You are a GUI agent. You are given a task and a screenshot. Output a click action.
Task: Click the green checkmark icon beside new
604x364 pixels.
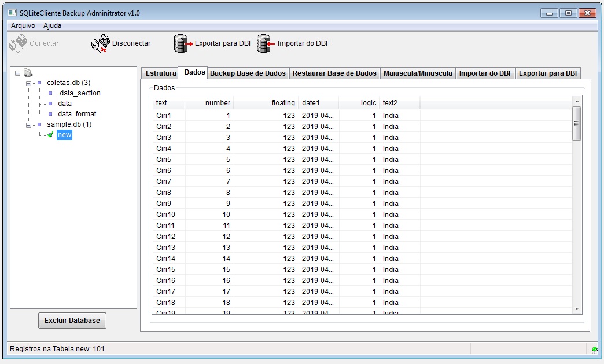pyautogui.click(x=50, y=135)
